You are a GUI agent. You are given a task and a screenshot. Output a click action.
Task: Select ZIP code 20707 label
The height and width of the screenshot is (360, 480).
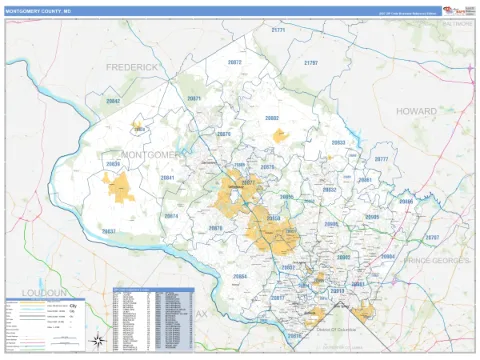432,238
